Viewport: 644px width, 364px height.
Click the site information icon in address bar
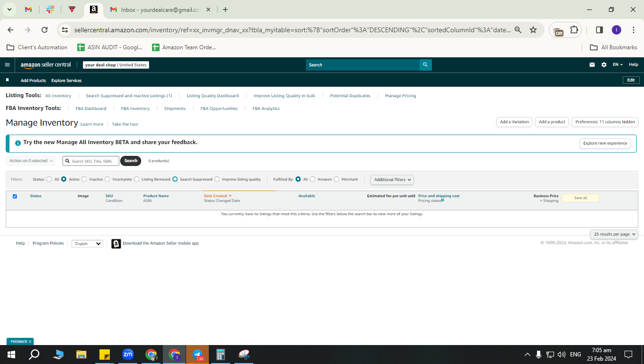click(65, 30)
